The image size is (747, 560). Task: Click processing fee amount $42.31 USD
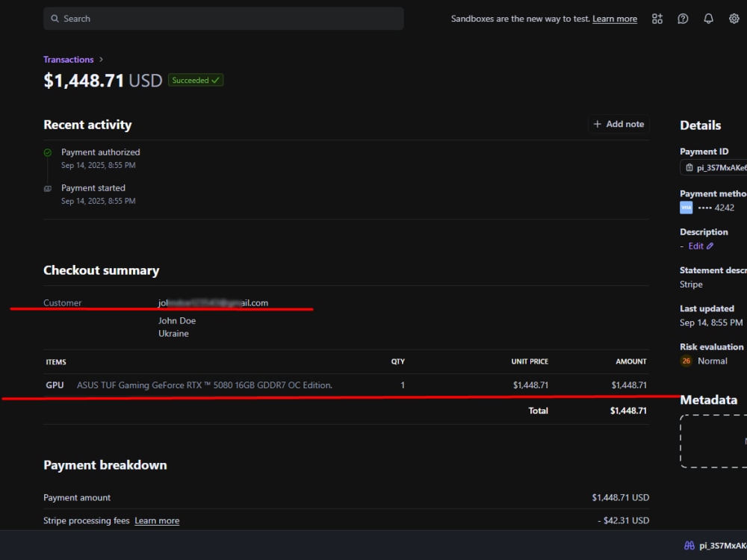pos(623,520)
